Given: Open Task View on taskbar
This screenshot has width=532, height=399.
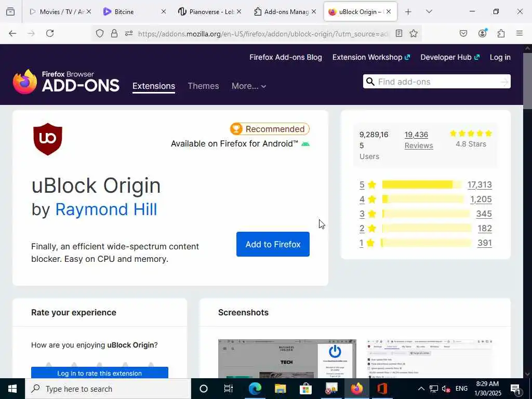Looking at the screenshot, I should pyautogui.click(x=229, y=389).
